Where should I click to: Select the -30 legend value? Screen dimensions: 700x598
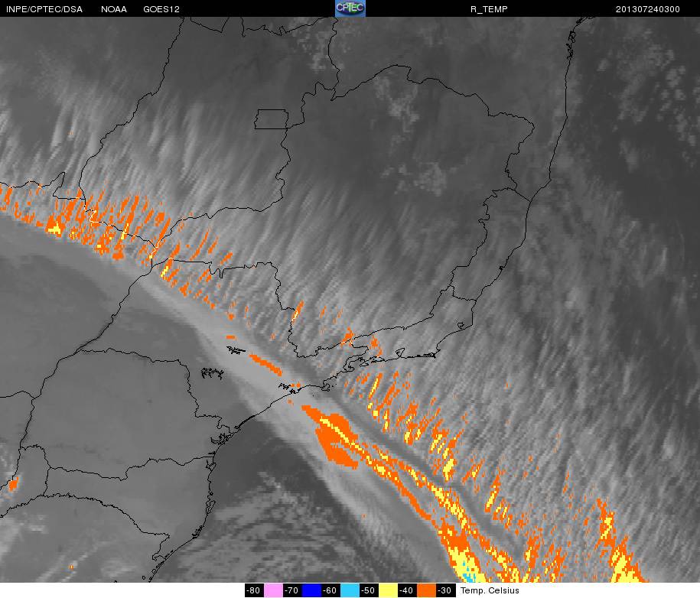point(445,590)
